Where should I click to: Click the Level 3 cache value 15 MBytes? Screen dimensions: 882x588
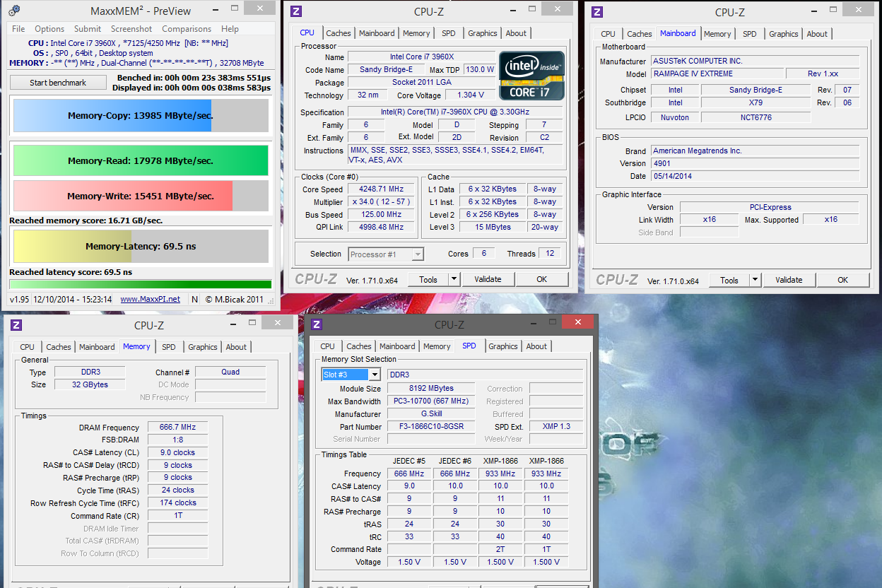click(x=493, y=227)
